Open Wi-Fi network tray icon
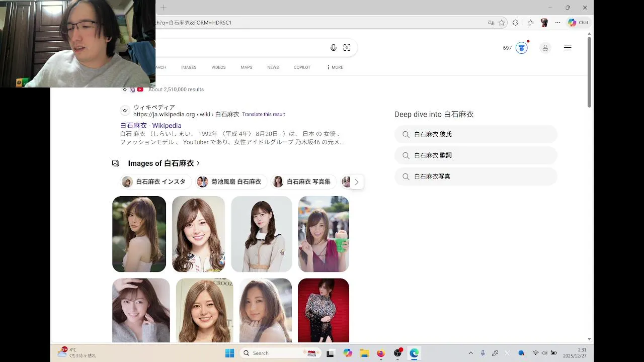 pyautogui.click(x=535, y=353)
